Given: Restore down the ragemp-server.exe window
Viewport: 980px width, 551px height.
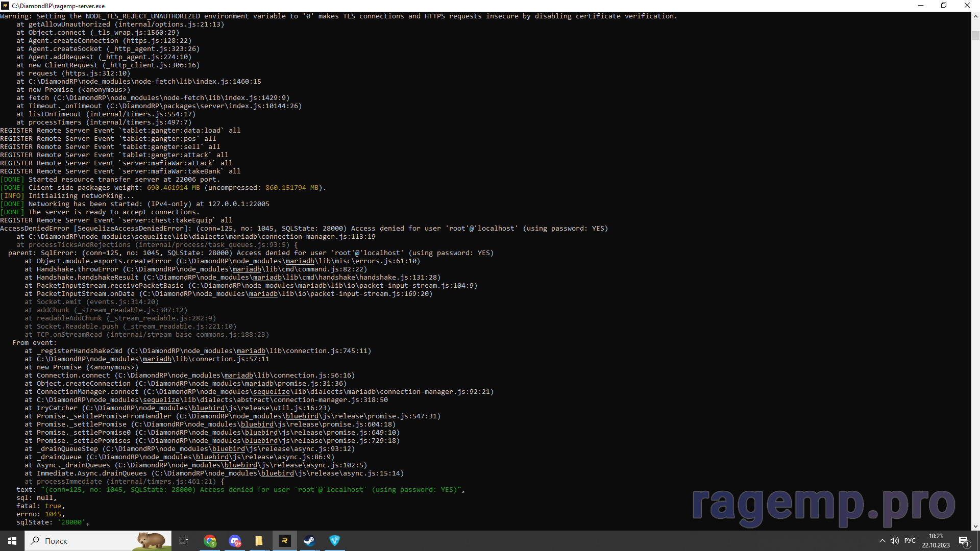Looking at the screenshot, I should tap(944, 6).
